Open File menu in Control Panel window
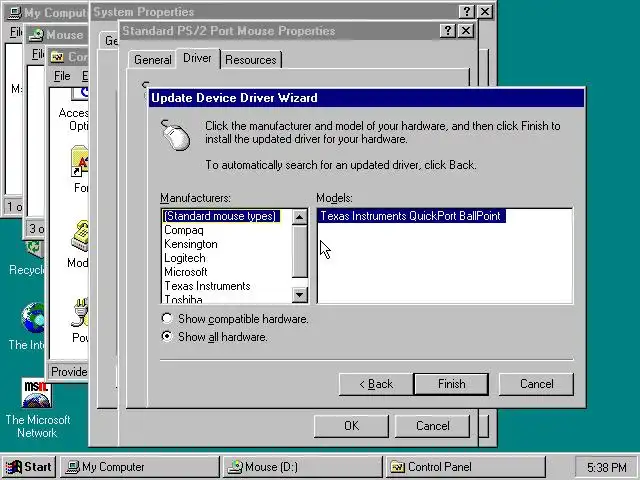Image resolution: width=640 pixels, height=480 pixels. click(x=62, y=76)
